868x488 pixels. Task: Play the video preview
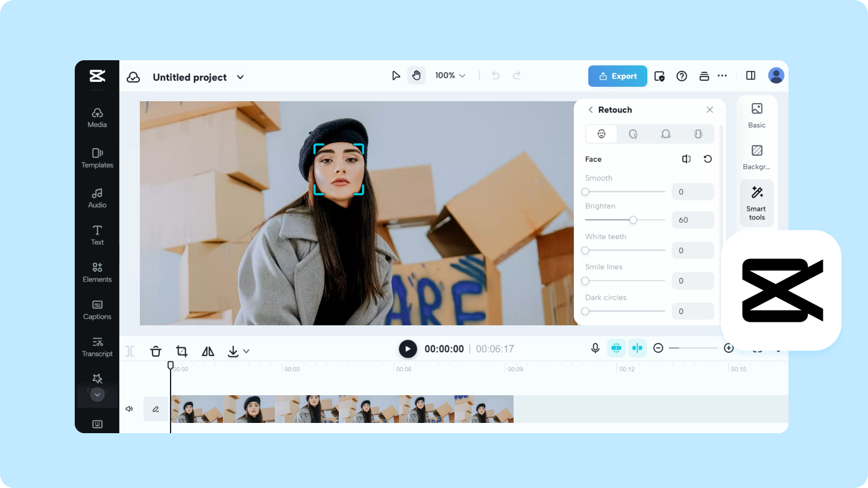click(x=408, y=349)
